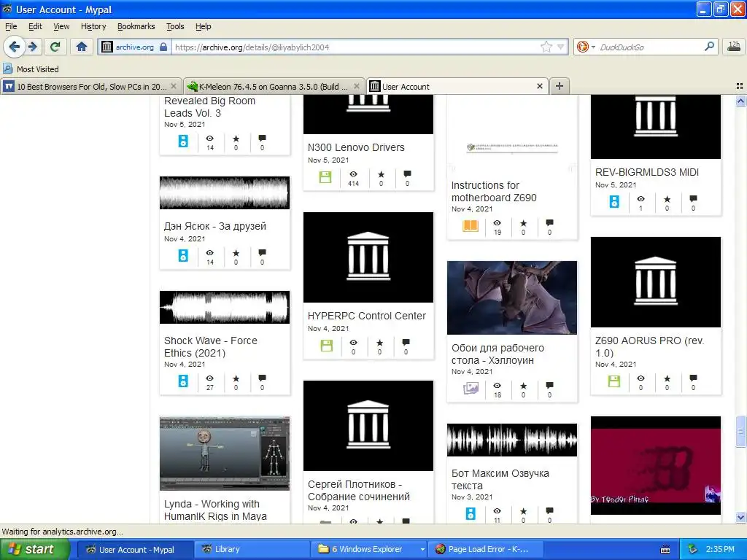Focus the address bar URL field
The image size is (747, 560).
355,47
